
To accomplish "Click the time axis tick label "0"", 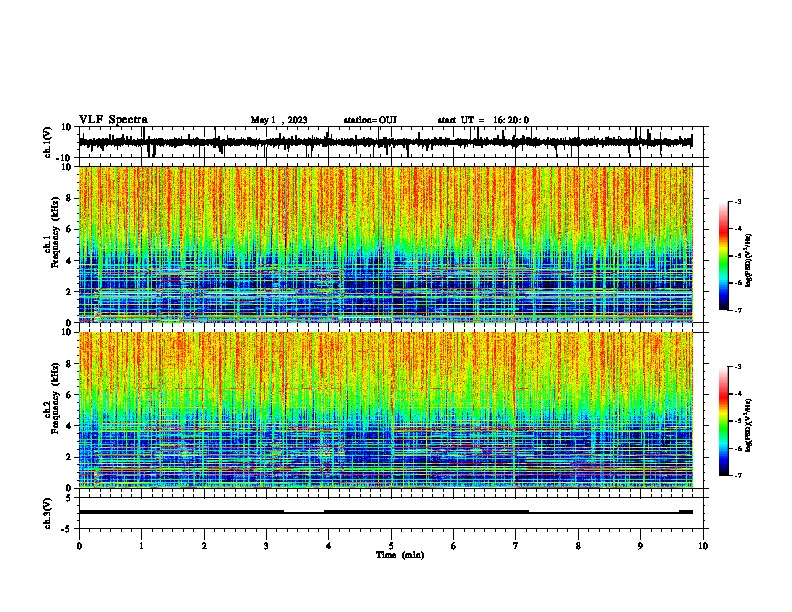I will 79,546.
